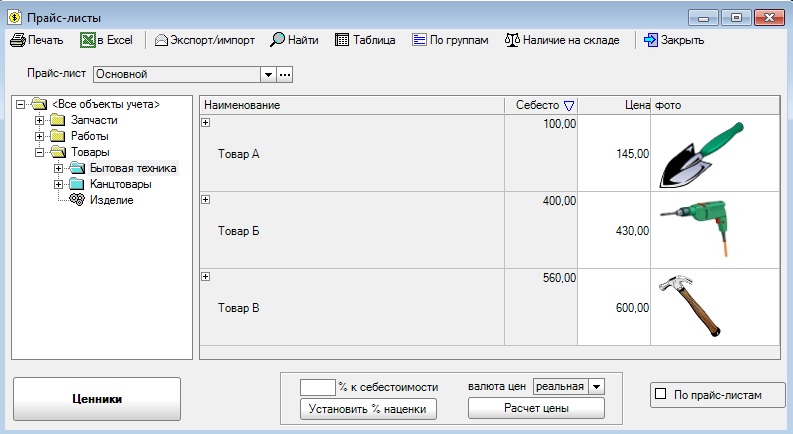
Task: Expand the Запчасти tree folder
Action: tap(40, 120)
